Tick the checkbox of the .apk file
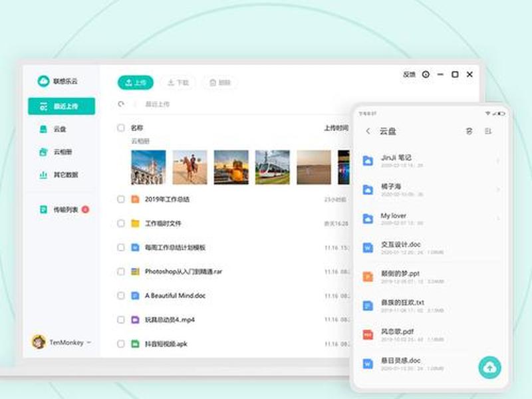The width and height of the screenshot is (532, 399). pyautogui.click(x=121, y=344)
